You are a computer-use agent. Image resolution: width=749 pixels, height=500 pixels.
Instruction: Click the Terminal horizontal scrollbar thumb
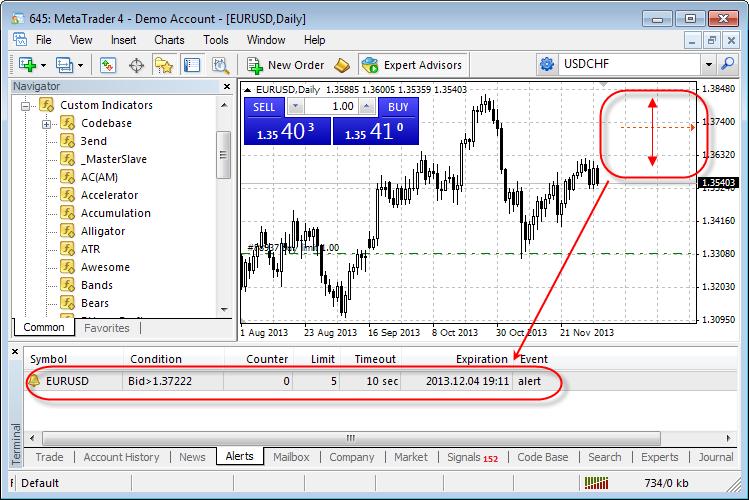pos(351,438)
